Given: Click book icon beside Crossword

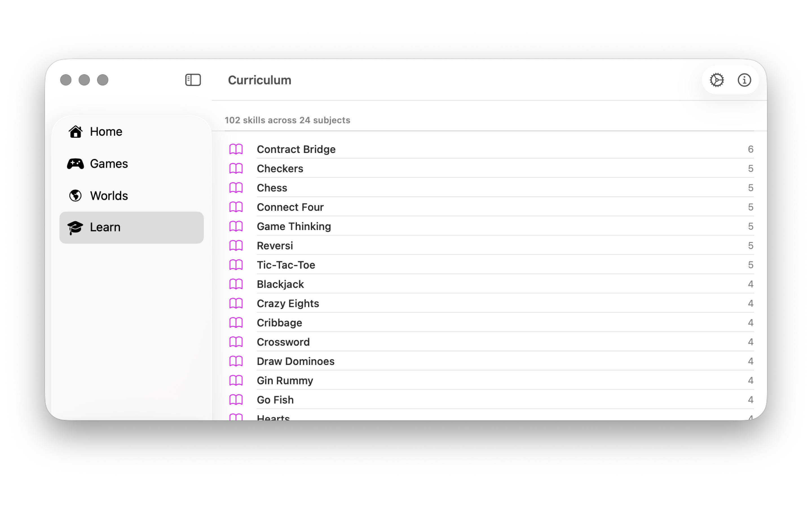Looking at the screenshot, I should [x=236, y=342].
